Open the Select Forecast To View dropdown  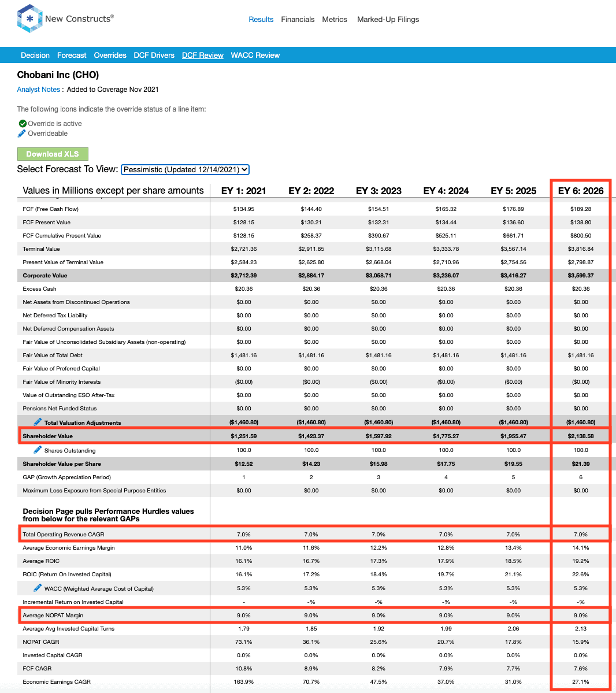pyautogui.click(x=185, y=169)
